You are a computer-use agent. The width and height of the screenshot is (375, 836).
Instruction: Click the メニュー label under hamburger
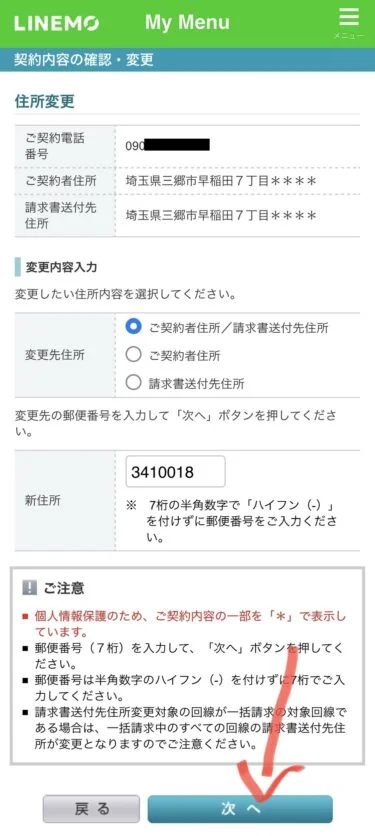tap(349, 36)
